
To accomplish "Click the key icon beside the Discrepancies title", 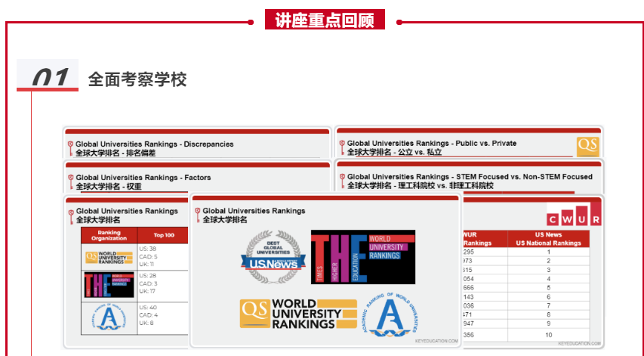I will tap(69, 144).
